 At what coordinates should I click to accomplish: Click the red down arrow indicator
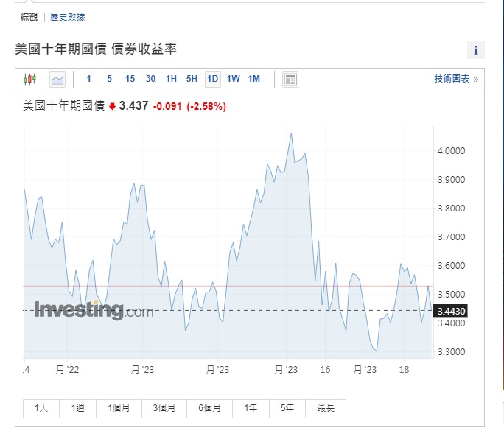coord(112,106)
